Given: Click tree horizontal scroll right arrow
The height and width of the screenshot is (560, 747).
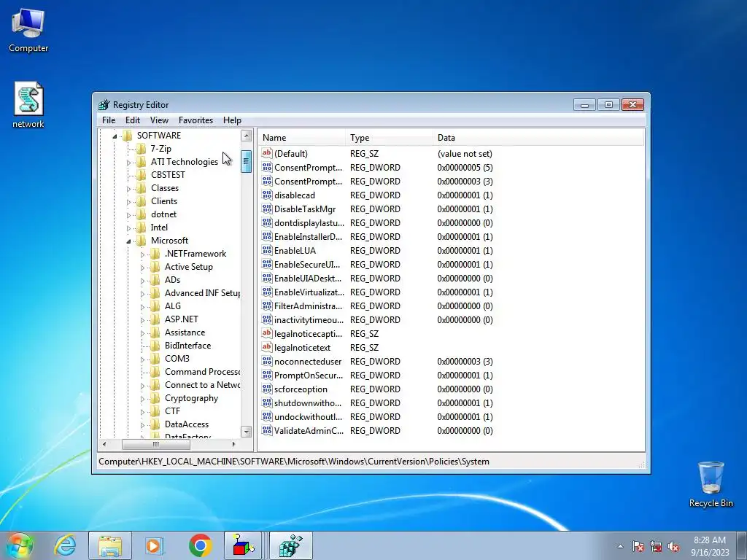Looking at the screenshot, I should 233,444.
